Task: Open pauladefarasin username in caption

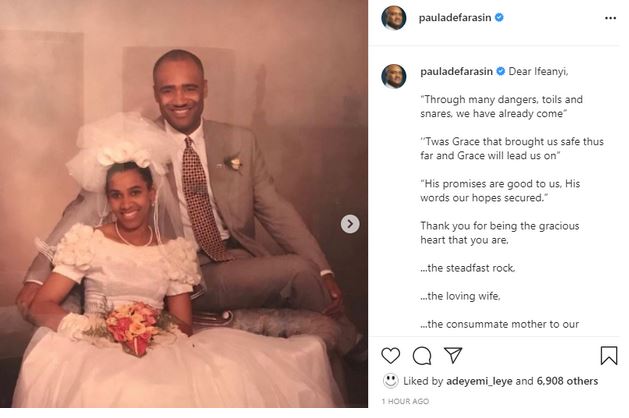Action: 456,71
